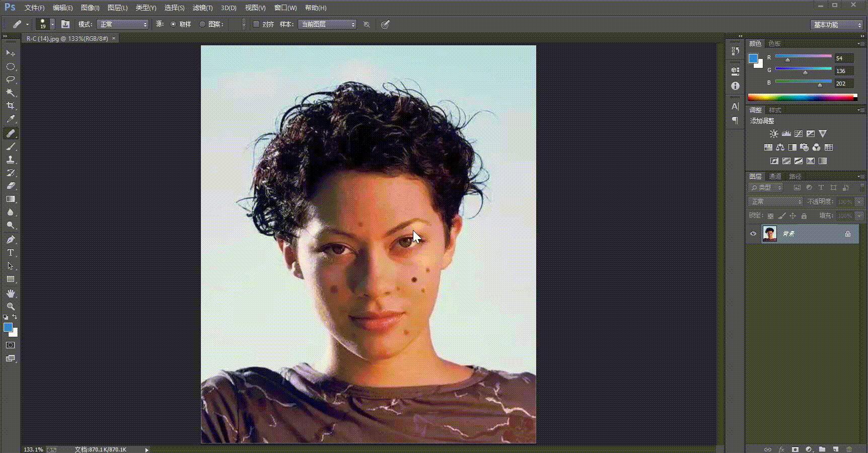Open the 样本 sample layer dropdown

(x=327, y=24)
